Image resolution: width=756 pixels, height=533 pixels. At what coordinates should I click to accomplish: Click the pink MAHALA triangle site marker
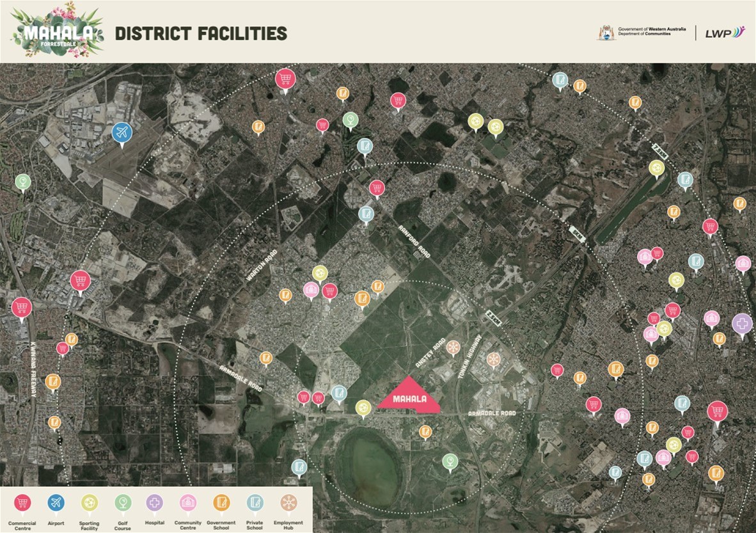tap(409, 398)
